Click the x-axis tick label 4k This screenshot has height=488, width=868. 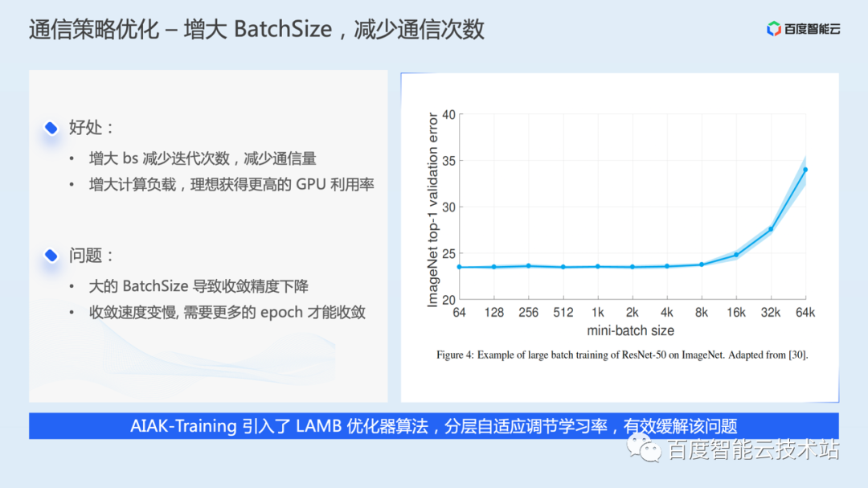coord(667,313)
